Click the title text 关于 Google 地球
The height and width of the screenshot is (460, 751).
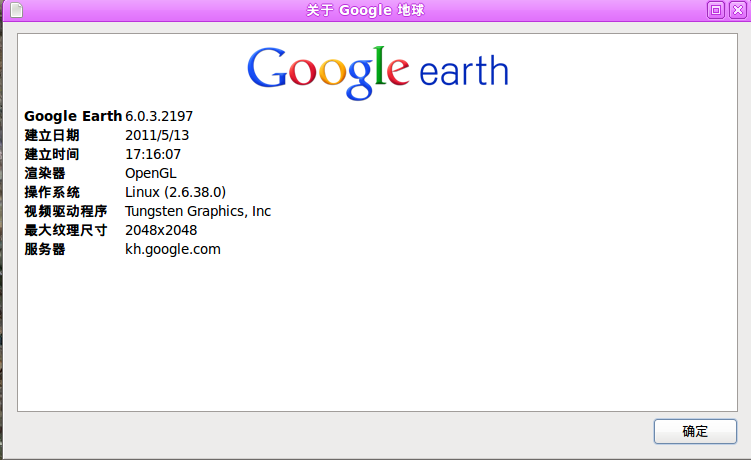tap(365, 10)
